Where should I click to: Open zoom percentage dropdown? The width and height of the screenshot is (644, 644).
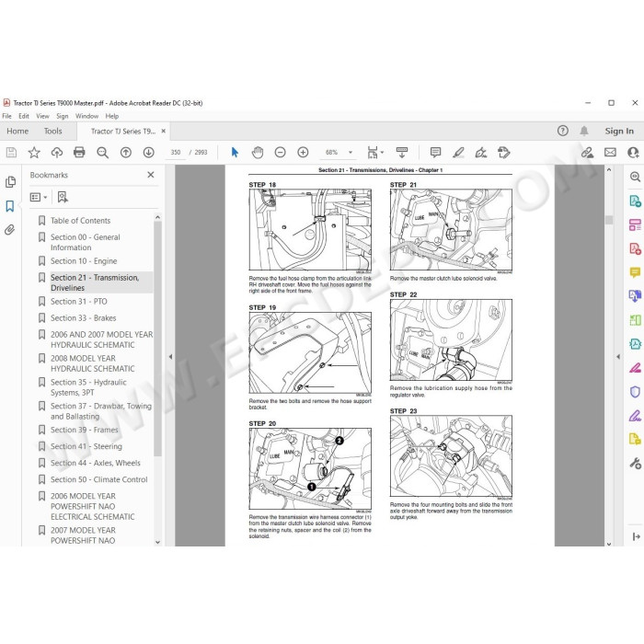tap(351, 153)
